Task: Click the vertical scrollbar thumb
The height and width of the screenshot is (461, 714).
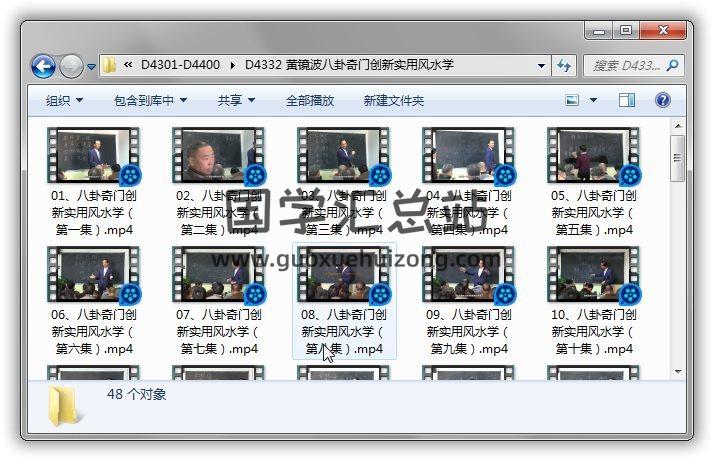Action: point(678,158)
